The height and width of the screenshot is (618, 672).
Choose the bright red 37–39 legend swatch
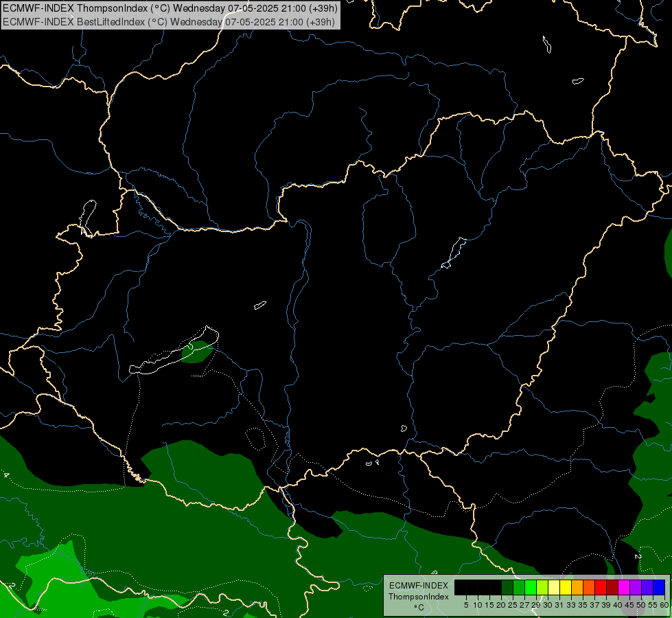(x=601, y=587)
